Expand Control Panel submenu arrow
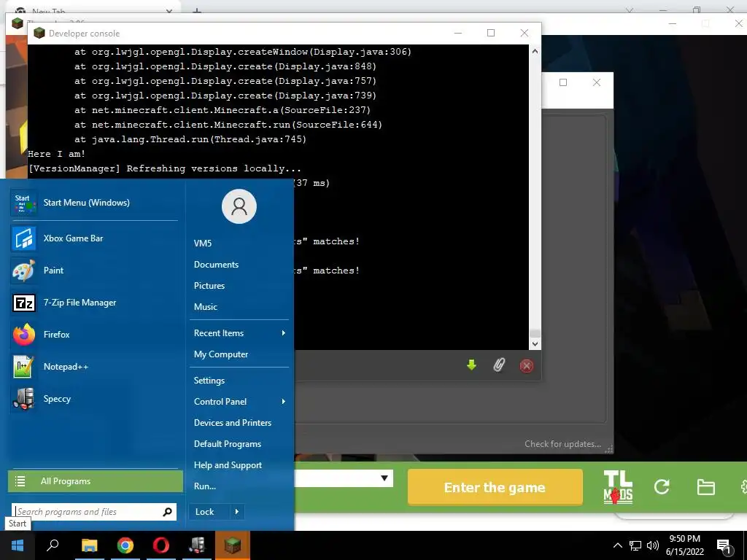 tap(284, 402)
